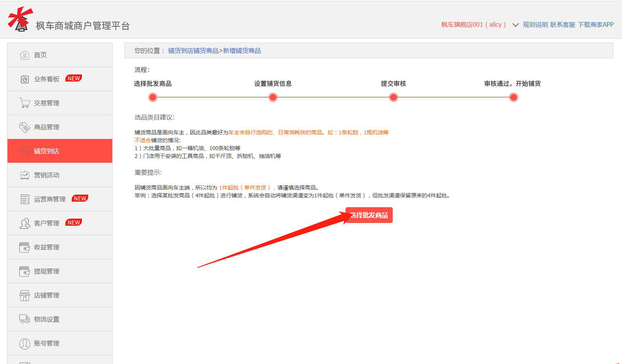Viewport: 622px width, 364px height.
Task: Open the 规则说明 link
Action: 535,25
